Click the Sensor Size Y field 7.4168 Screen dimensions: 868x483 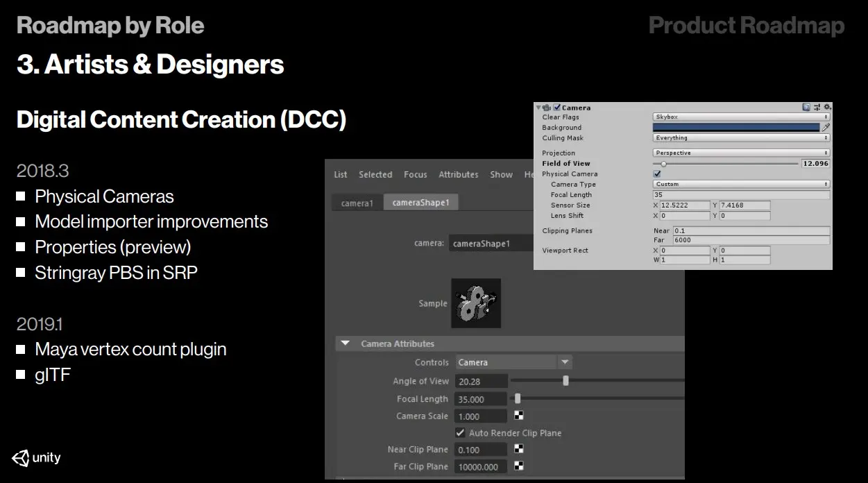click(x=744, y=205)
